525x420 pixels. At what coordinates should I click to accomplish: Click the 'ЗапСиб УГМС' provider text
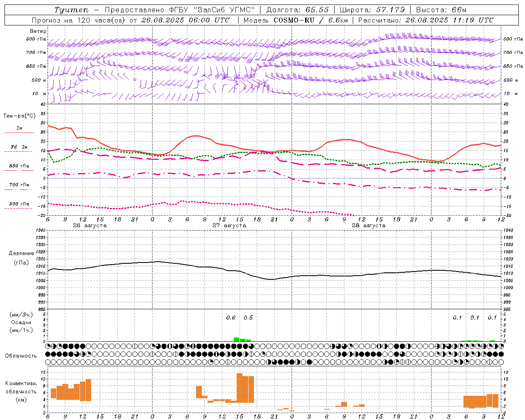pos(224,10)
